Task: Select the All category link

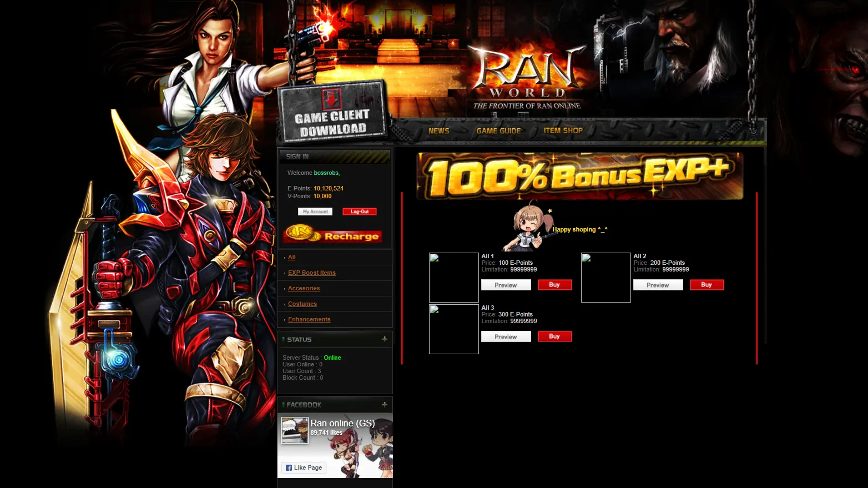Action: pos(292,257)
